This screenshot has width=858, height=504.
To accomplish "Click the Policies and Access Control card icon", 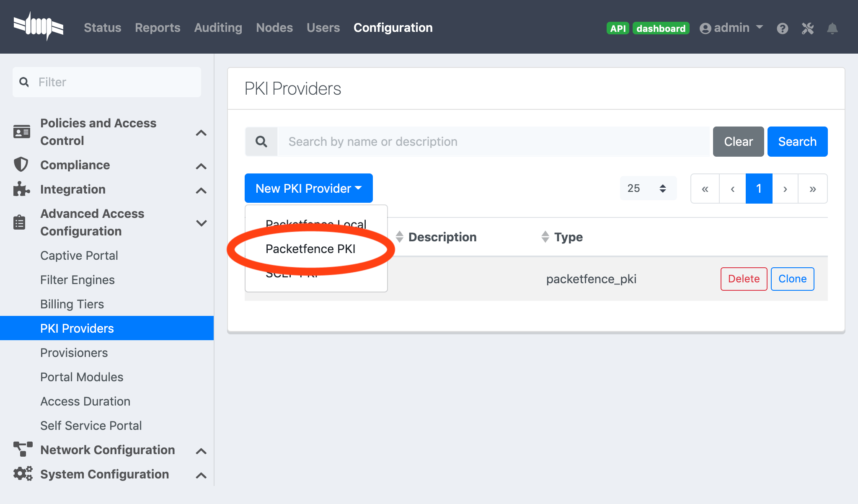I will [21, 132].
